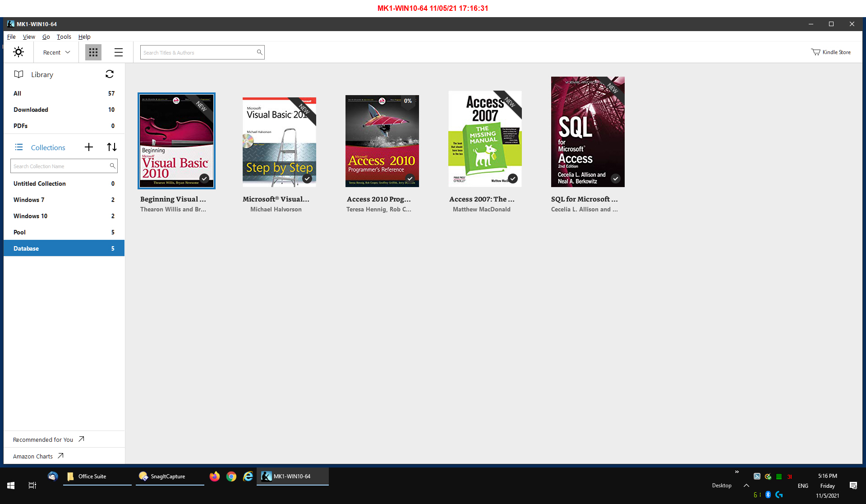
Task: Sort collections using the up-down arrows icon
Action: 112,147
